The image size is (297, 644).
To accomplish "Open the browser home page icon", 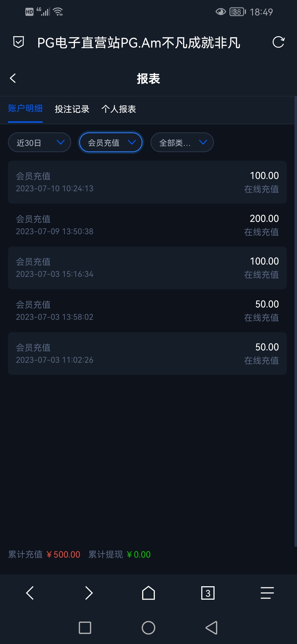I will (x=148, y=593).
